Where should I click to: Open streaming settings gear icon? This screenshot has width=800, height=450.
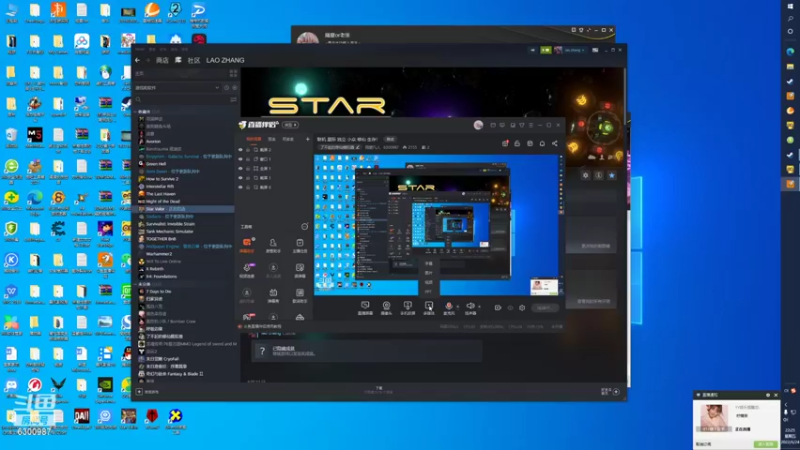click(x=522, y=308)
